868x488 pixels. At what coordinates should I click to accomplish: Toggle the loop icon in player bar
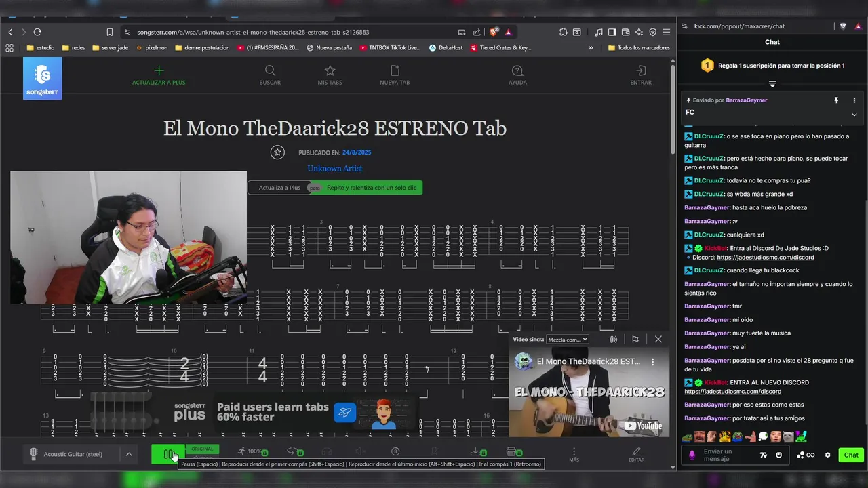294,451
